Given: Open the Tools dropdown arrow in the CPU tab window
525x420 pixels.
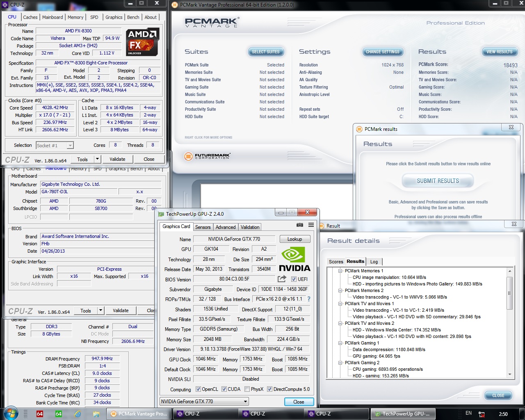Looking at the screenshot, I should pos(97,159).
